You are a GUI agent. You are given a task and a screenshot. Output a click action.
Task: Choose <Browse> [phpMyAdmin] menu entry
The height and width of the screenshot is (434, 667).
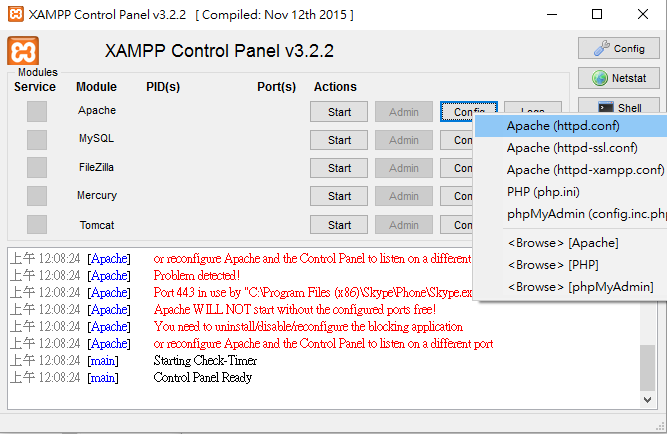point(571,287)
